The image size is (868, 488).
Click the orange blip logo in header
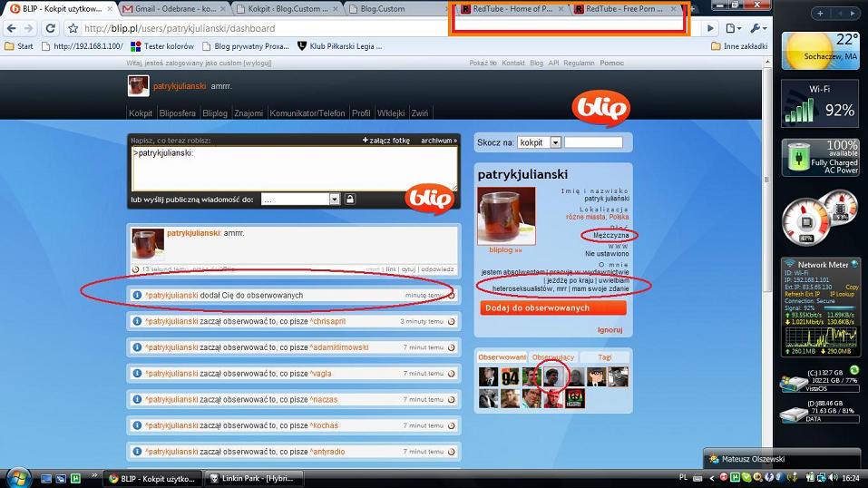[601, 107]
